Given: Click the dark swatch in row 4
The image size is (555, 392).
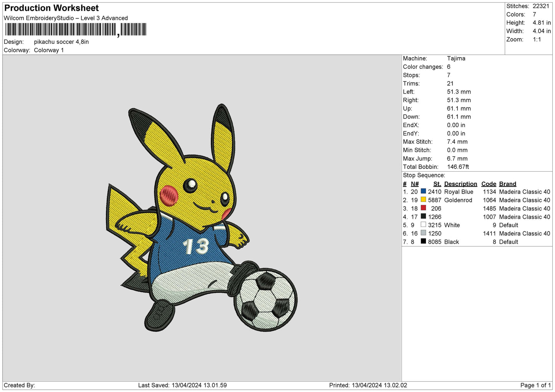Looking at the screenshot, I should 423,217.
